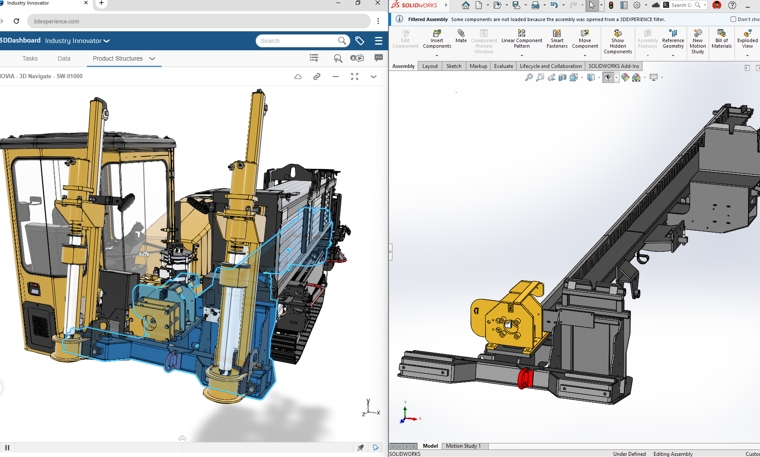
Task: Open Bill of Materials
Action: (x=721, y=39)
